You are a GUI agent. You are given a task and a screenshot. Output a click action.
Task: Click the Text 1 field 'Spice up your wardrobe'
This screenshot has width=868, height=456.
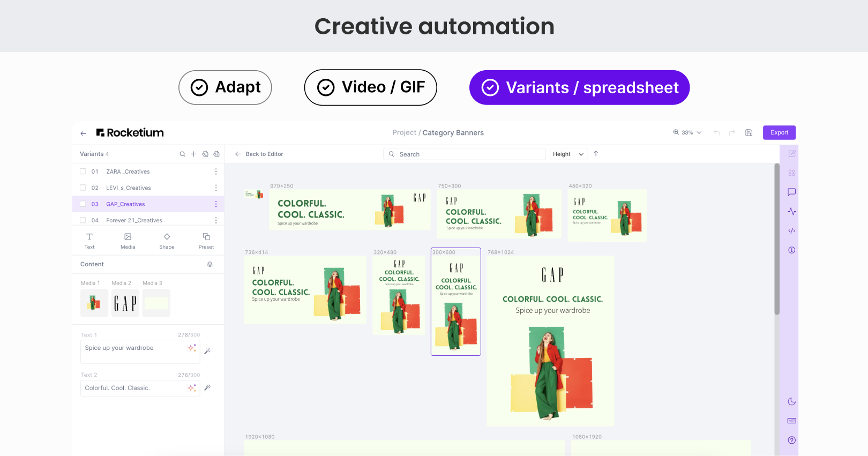coord(140,352)
